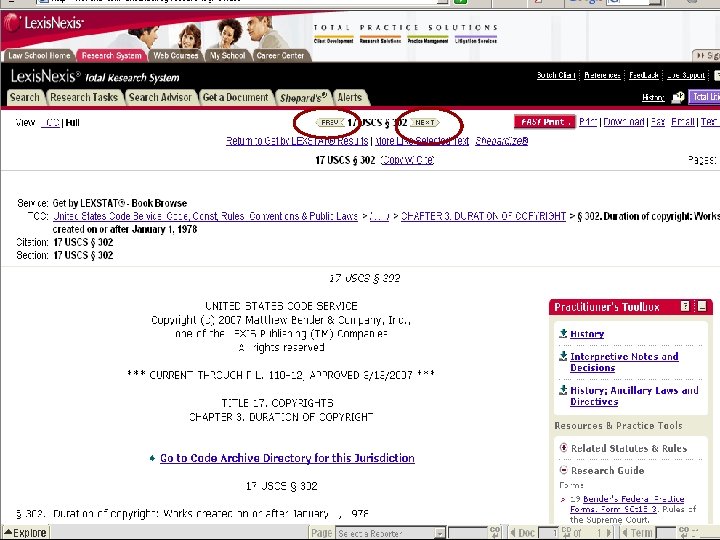Click the next Doc arrow
The image size is (720, 540).
pos(609,533)
